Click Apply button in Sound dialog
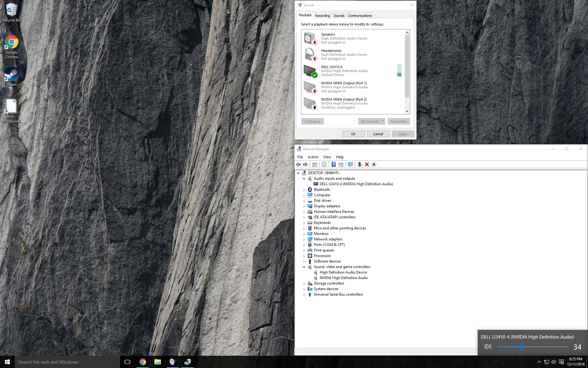 coord(403,134)
